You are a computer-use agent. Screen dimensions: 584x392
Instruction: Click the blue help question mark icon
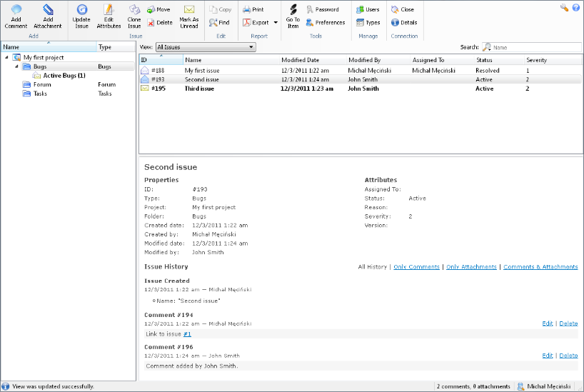point(576,8)
